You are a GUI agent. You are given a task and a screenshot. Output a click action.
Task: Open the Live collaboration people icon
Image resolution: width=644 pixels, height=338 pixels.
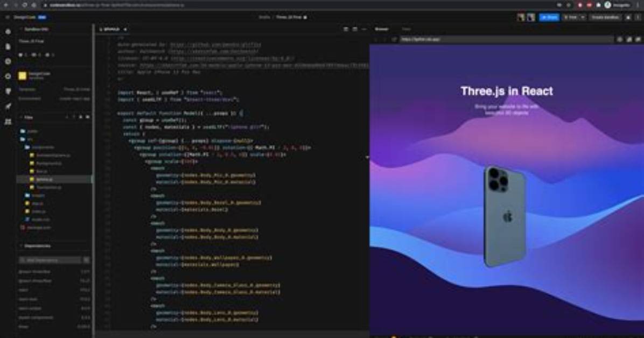[x=8, y=122]
